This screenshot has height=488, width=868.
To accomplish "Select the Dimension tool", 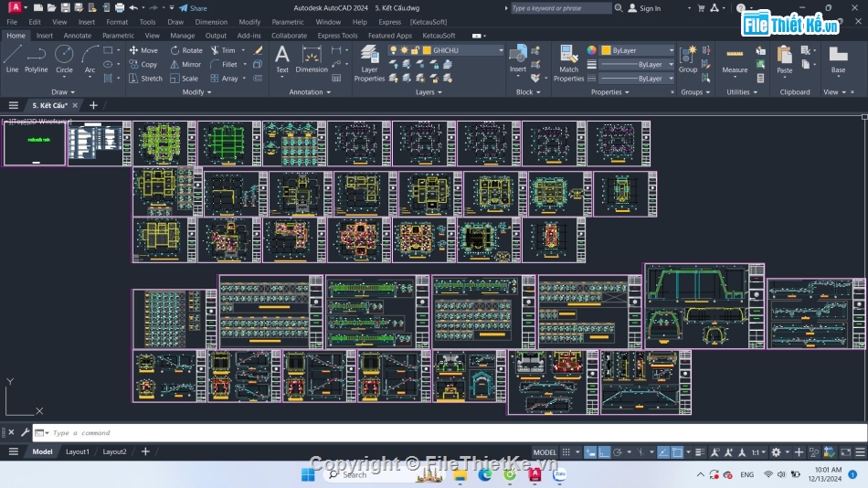I will pyautogui.click(x=312, y=59).
